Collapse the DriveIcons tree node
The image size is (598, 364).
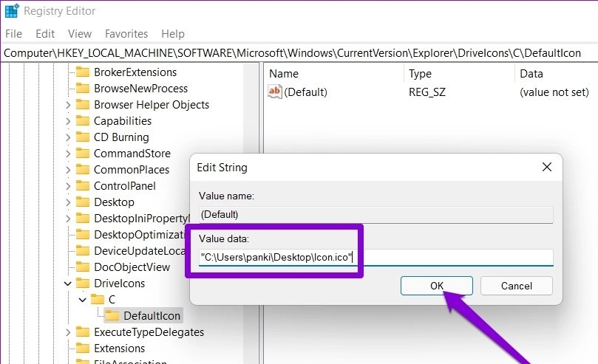point(67,284)
